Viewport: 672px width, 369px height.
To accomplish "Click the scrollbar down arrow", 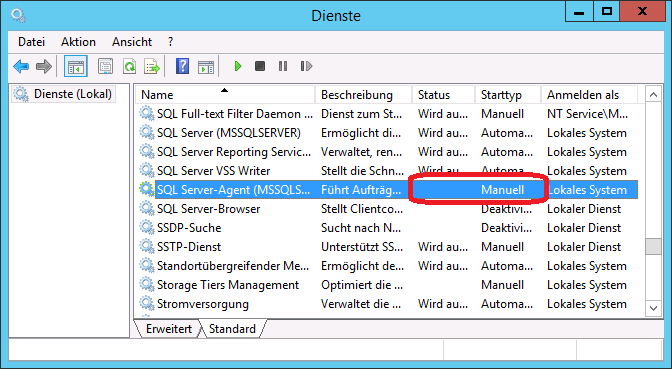I will (653, 308).
